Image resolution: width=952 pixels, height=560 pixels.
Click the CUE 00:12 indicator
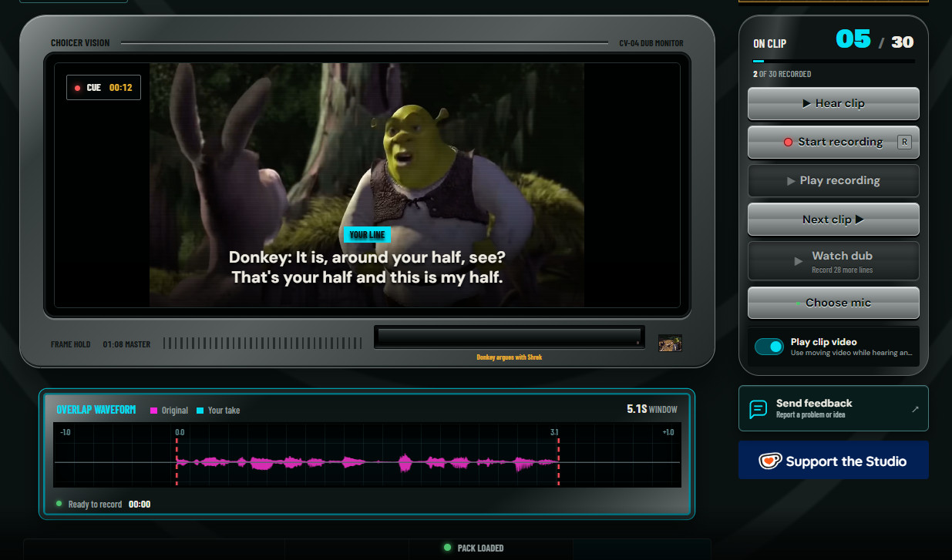[103, 88]
